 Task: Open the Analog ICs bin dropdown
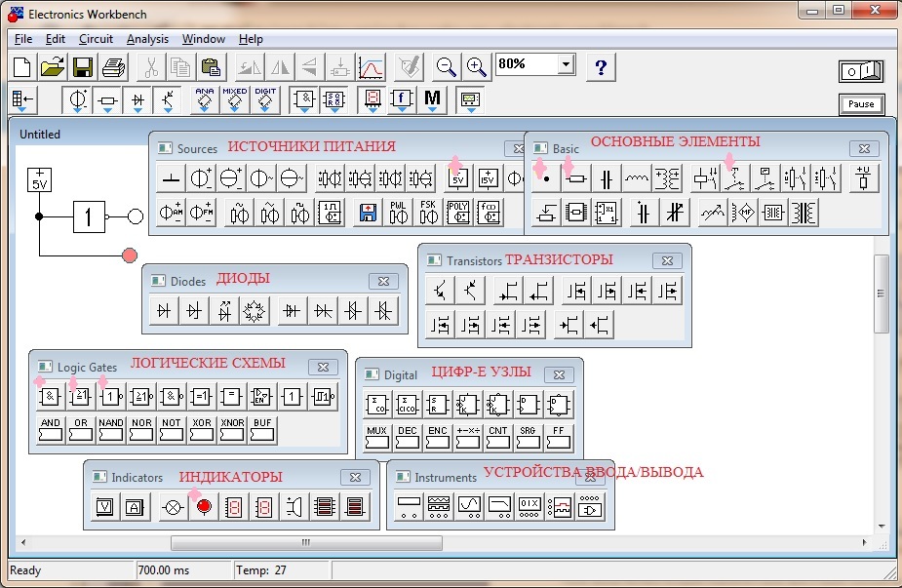pyautogui.click(x=205, y=100)
